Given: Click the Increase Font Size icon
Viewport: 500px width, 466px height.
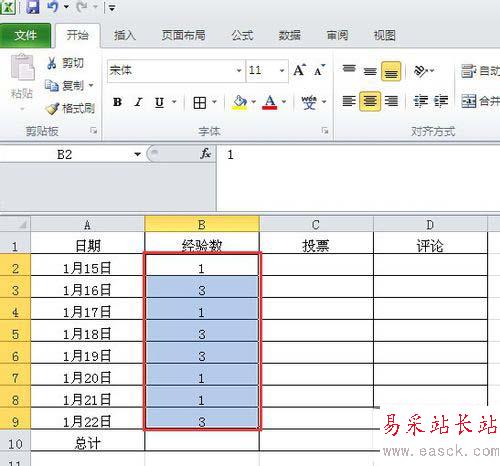Looking at the screenshot, I should coord(300,70).
